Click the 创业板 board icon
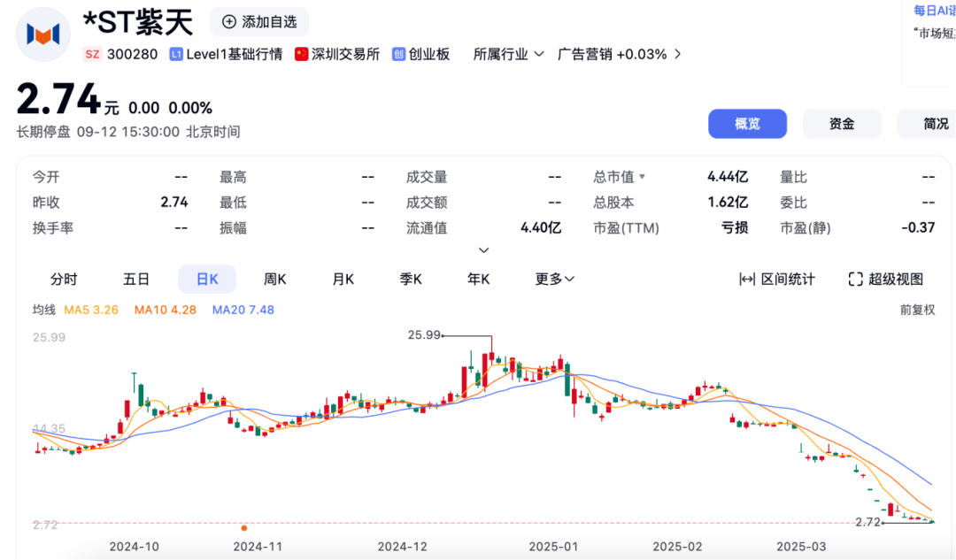This screenshot has height=560, width=956. pyautogui.click(x=398, y=54)
